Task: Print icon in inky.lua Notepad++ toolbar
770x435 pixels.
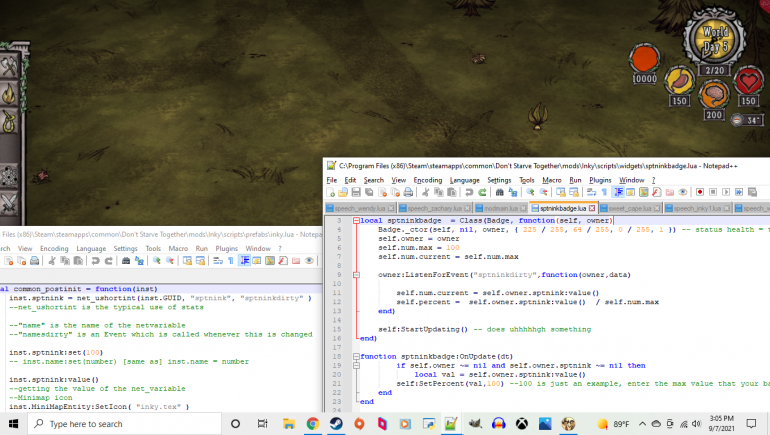Action: pyautogui.click(x=34, y=261)
